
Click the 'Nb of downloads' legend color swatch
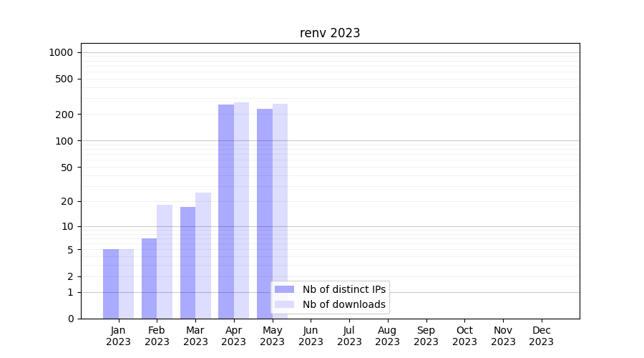pos(284,304)
